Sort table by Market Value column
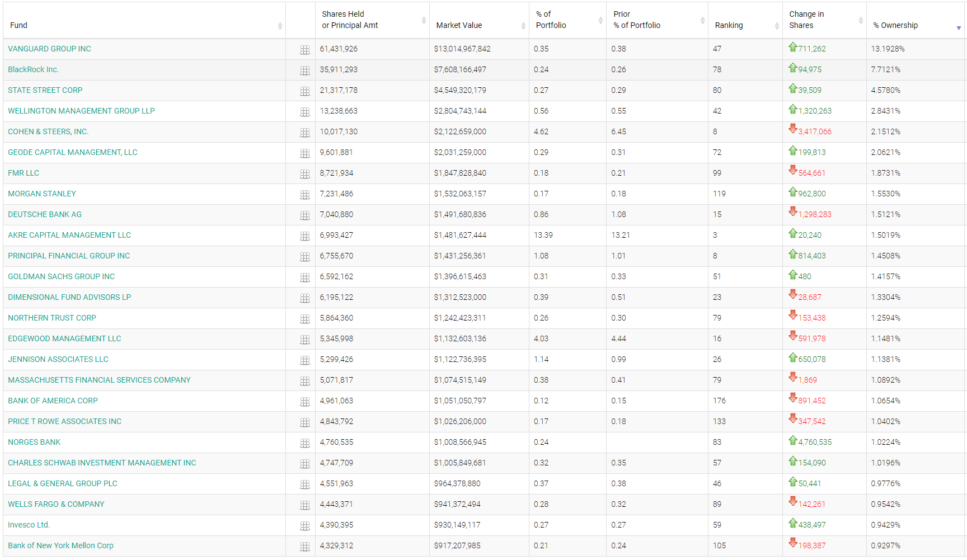 point(479,20)
